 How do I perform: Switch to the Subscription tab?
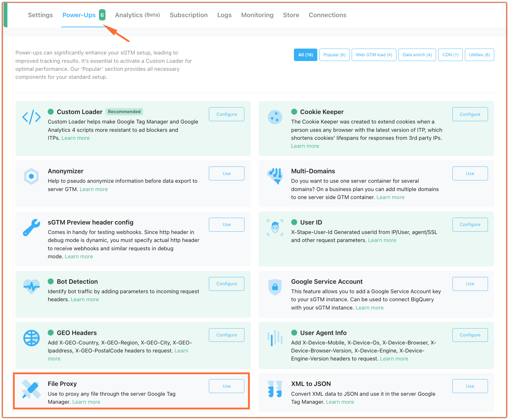tap(188, 15)
